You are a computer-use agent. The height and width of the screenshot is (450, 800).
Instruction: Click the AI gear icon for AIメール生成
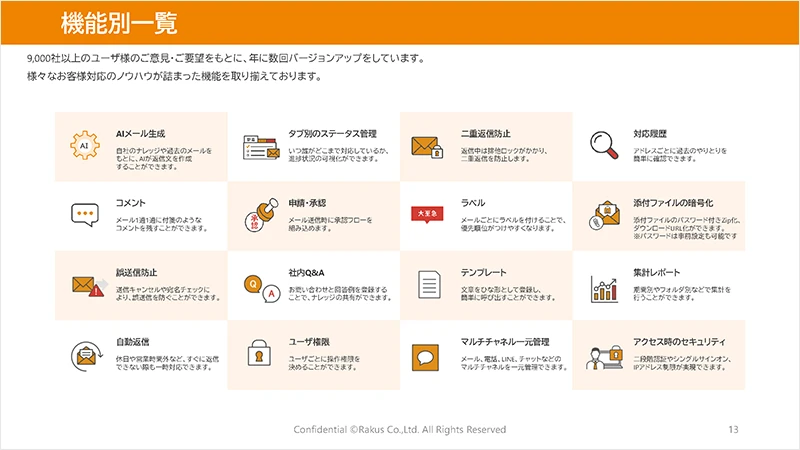point(85,145)
